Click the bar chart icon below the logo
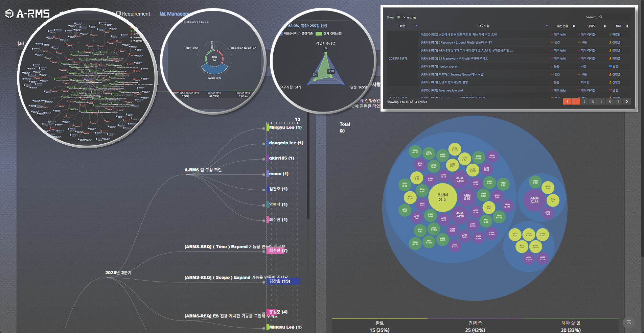The height and width of the screenshot is (333, 644). pos(21,44)
